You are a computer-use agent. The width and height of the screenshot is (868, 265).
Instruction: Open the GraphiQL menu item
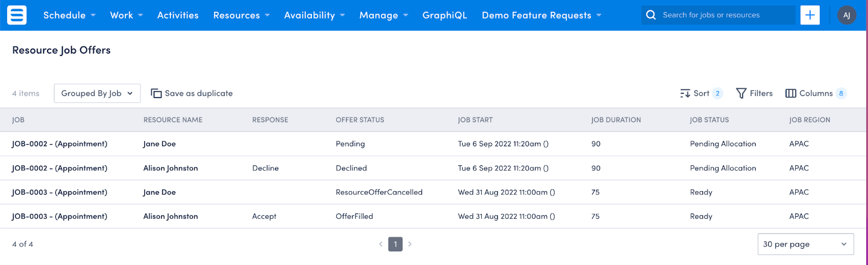pyautogui.click(x=445, y=15)
